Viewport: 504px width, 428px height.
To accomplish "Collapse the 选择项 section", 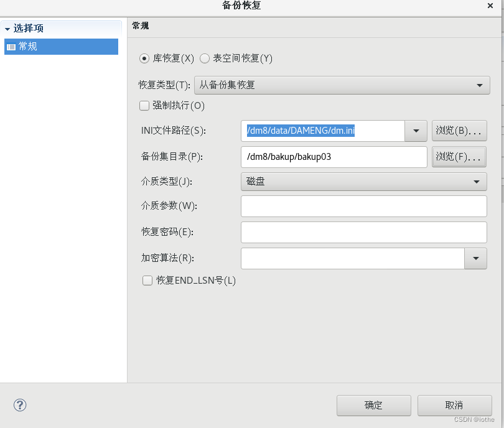I will pos(7,29).
